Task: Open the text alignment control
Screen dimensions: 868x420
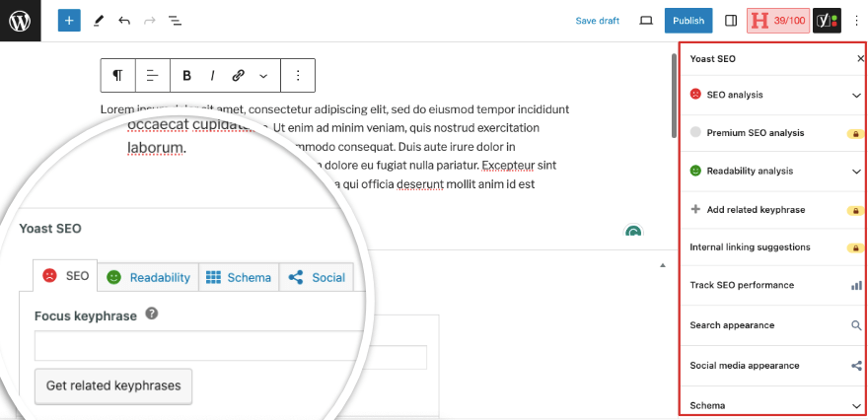Action: click(152, 75)
